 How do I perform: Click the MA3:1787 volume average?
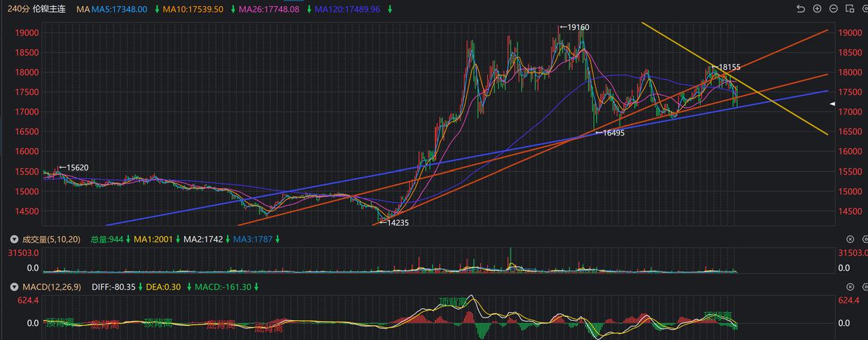pos(253,239)
